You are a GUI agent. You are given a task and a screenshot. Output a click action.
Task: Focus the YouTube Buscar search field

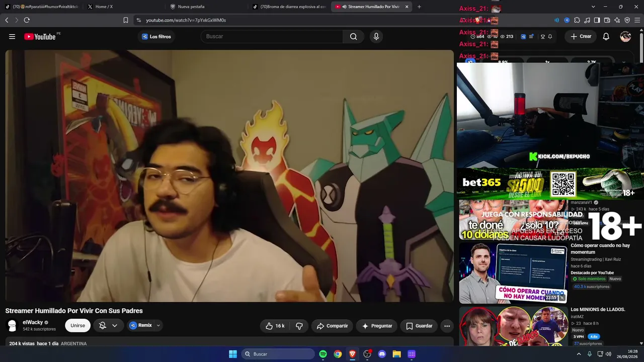272,37
